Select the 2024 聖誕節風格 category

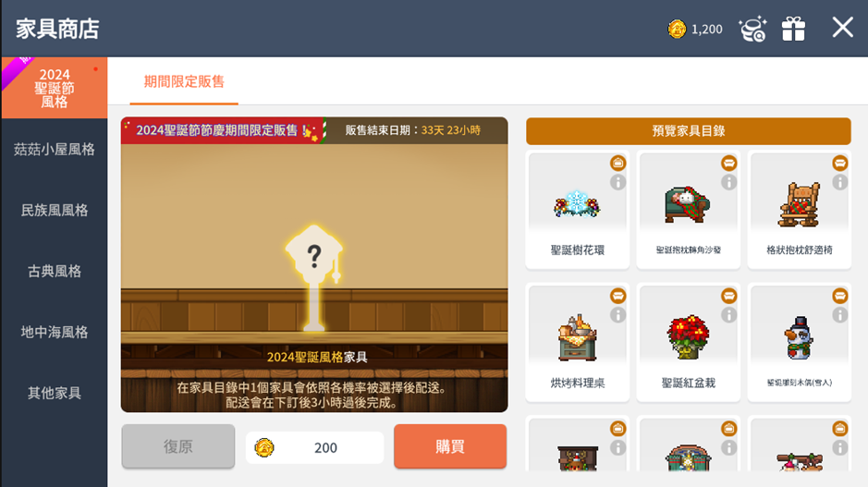[55, 88]
